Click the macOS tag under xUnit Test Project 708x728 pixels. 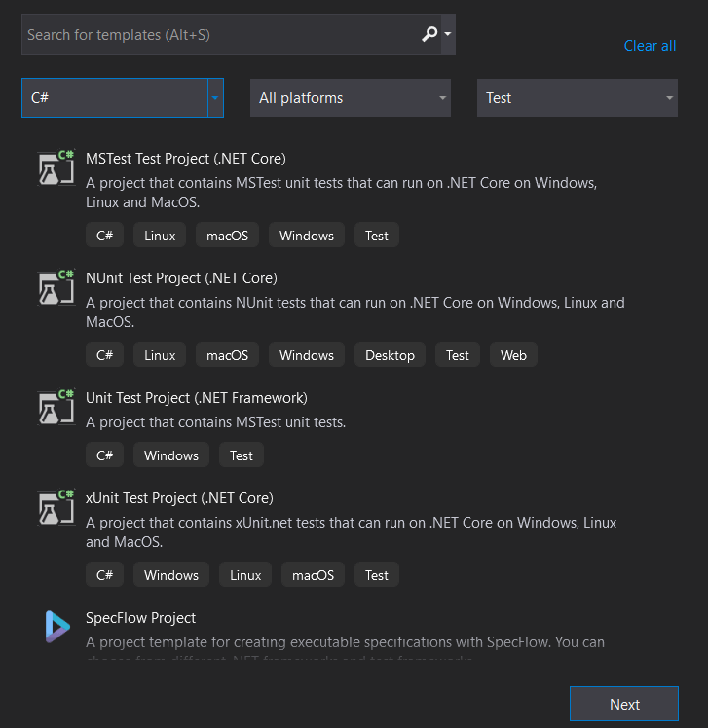[313, 575]
